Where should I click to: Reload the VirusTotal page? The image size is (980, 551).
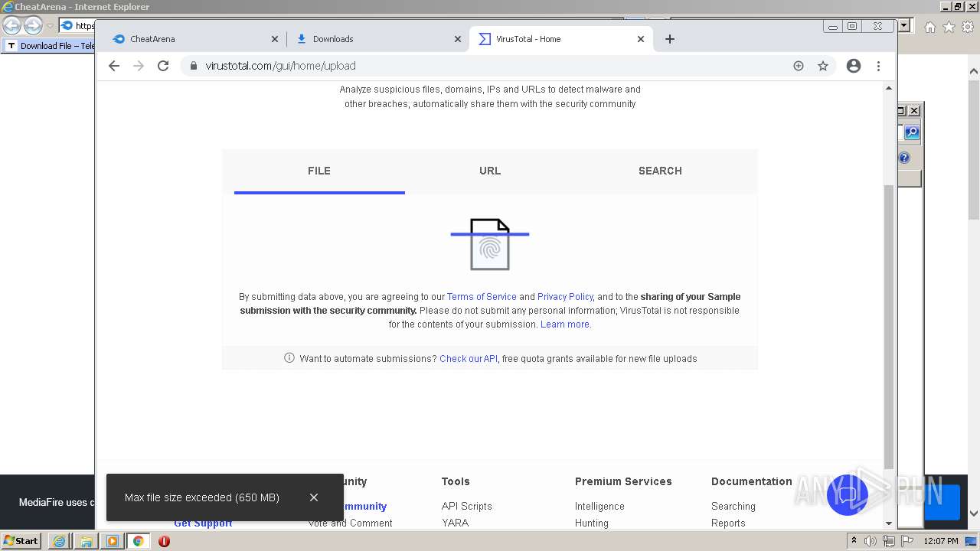(163, 66)
